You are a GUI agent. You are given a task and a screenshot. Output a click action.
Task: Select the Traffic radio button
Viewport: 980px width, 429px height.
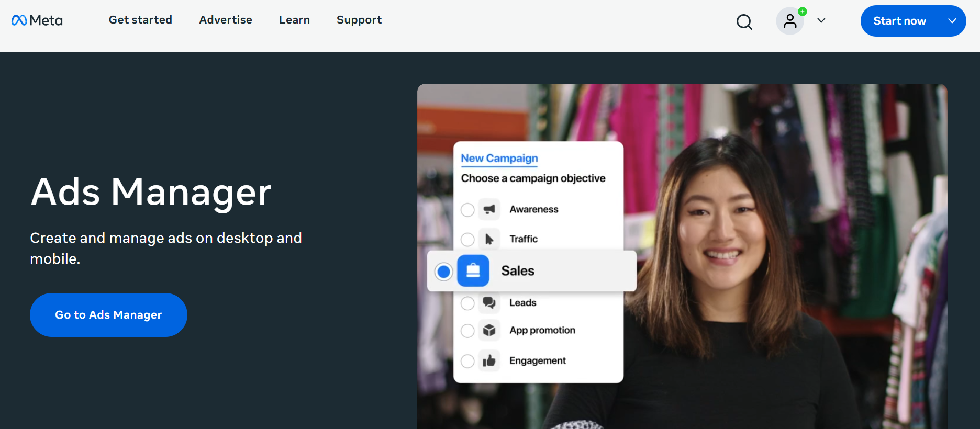click(x=467, y=240)
